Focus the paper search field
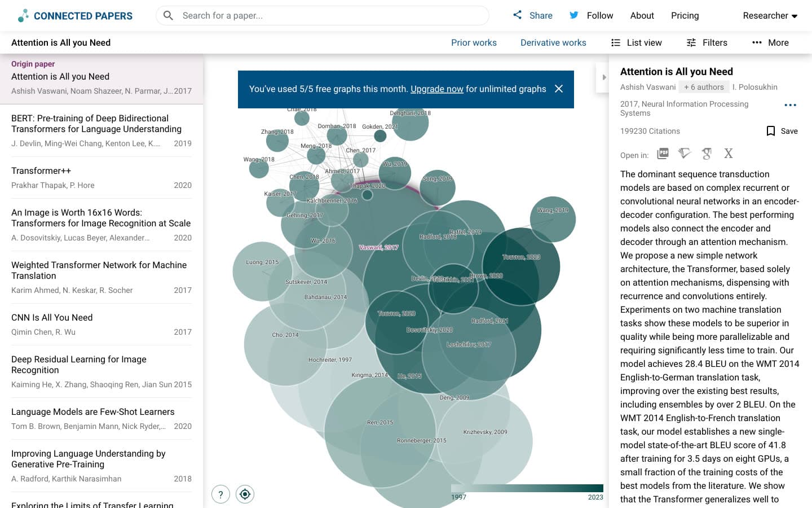 point(323,16)
